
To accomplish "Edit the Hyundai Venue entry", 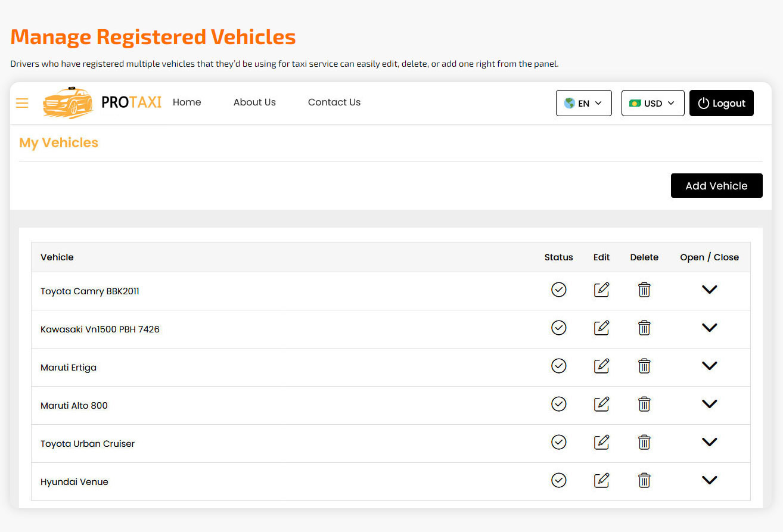I will click(x=601, y=480).
